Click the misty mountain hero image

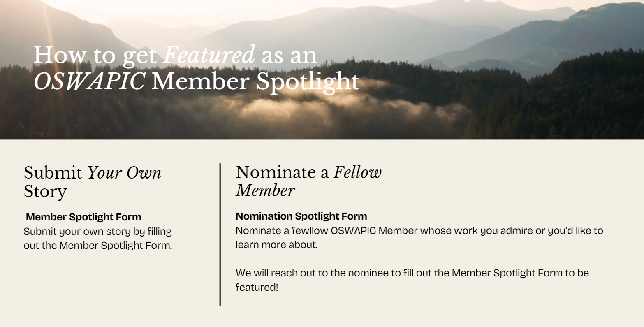click(322, 70)
